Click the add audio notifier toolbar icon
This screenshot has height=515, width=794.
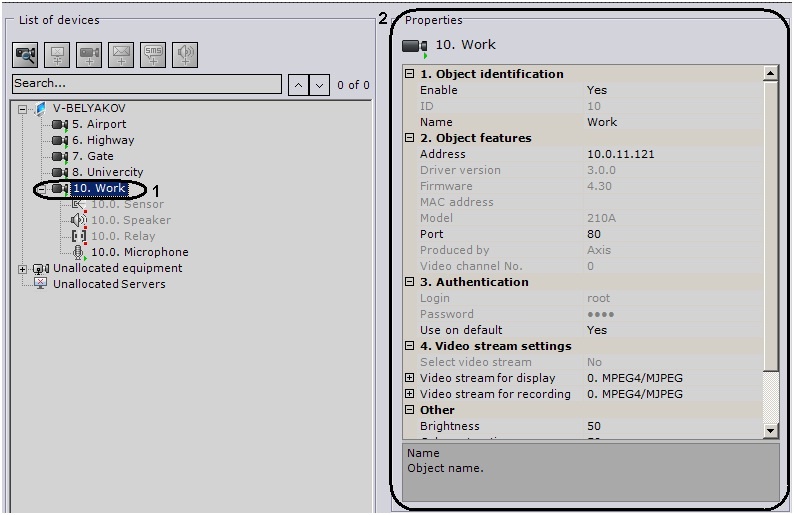click(185, 55)
